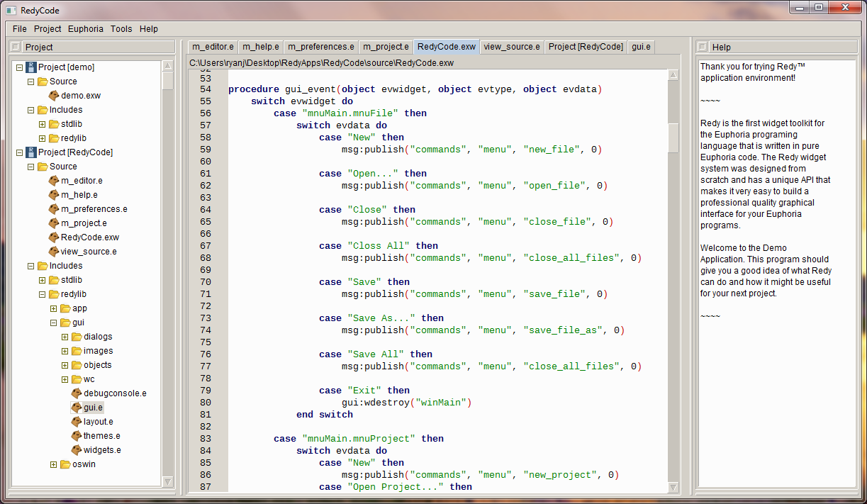Click the oswin folder icon

pos(65,464)
